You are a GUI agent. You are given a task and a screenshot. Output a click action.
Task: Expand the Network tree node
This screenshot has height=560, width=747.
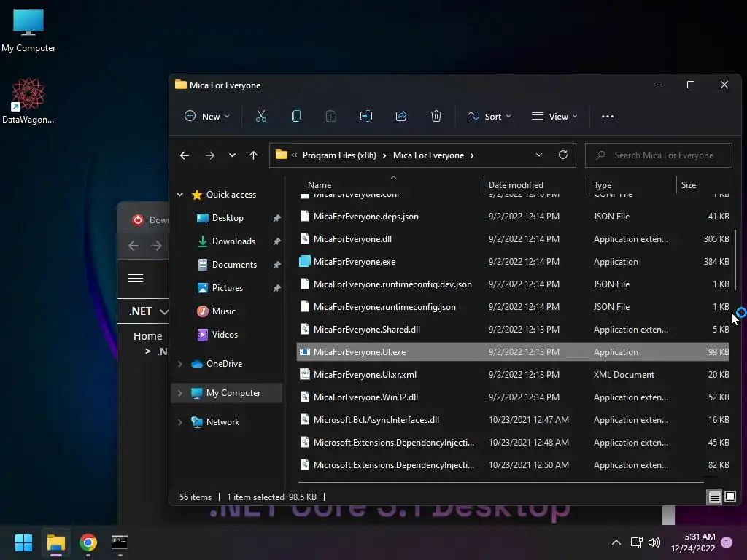pyautogui.click(x=180, y=422)
